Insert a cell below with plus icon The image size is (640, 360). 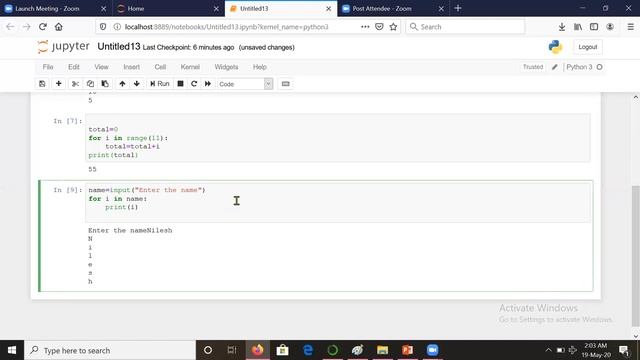pos(58,84)
